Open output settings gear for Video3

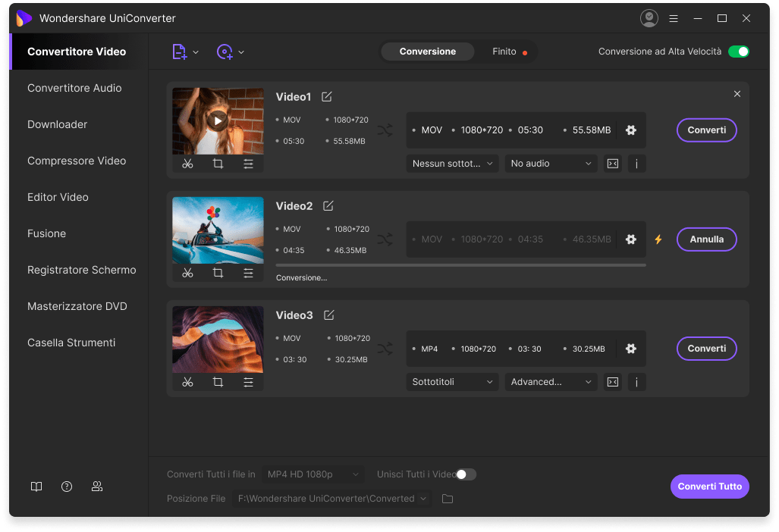631,349
